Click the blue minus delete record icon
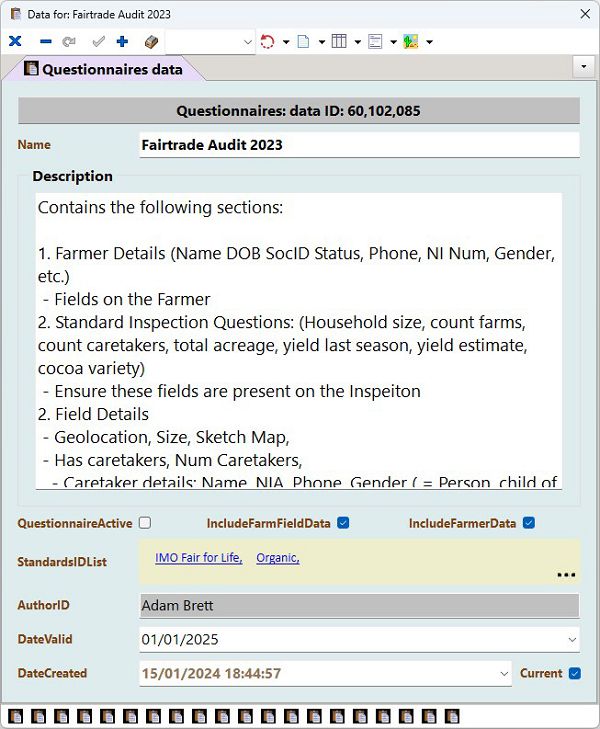This screenshot has height=729, width=600. pos(46,41)
